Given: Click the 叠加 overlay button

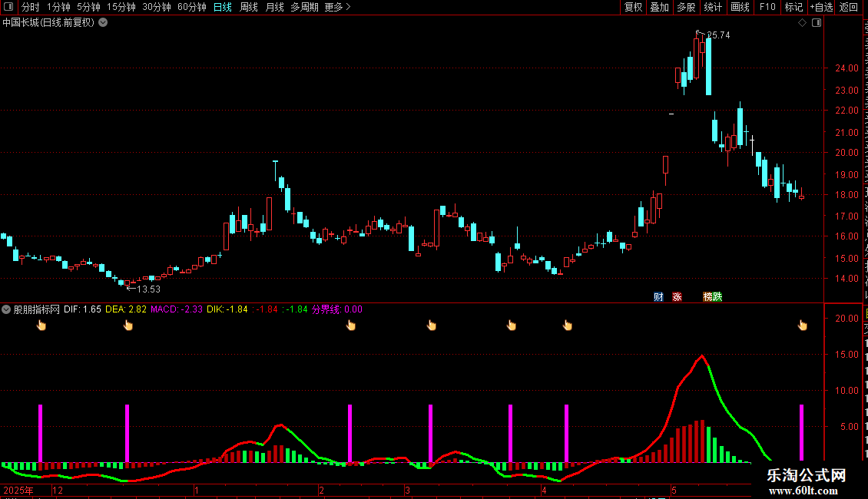Looking at the screenshot, I should pos(659,7).
